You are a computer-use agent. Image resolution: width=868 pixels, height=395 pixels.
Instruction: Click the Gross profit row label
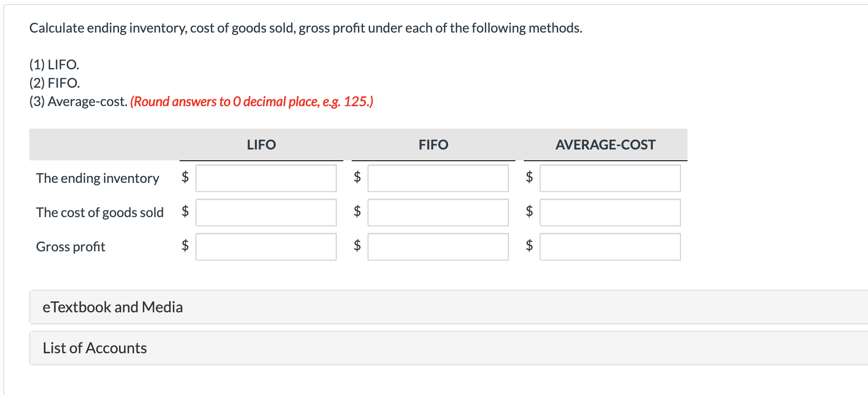71,247
